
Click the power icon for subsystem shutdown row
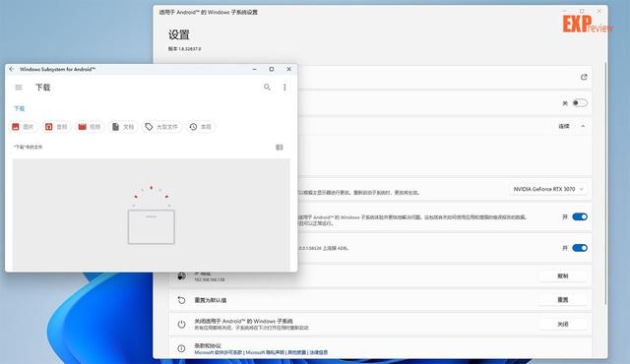(x=181, y=325)
